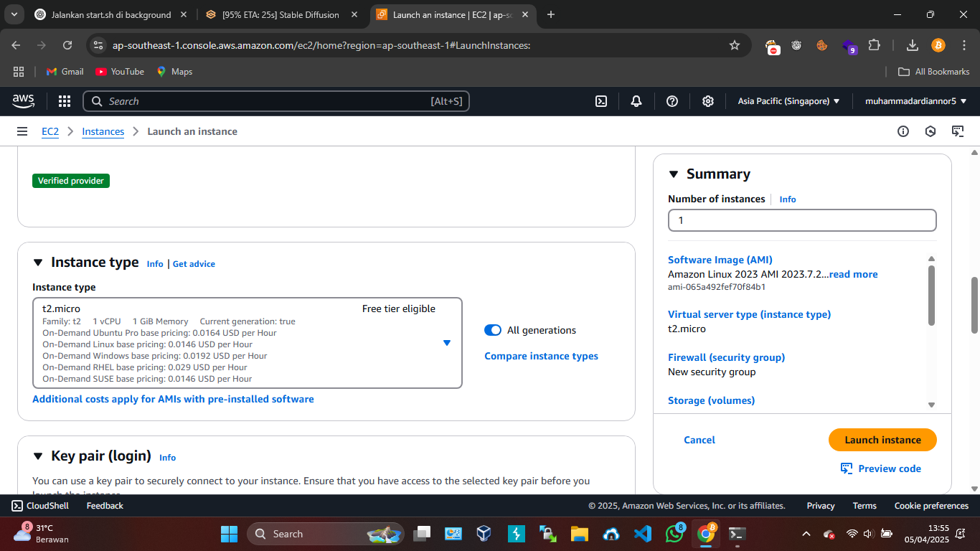The width and height of the screenshot is (980, 551).
Task: Open Info link beside Instance type
Action: pyautogui.click(x=155, y=264)
